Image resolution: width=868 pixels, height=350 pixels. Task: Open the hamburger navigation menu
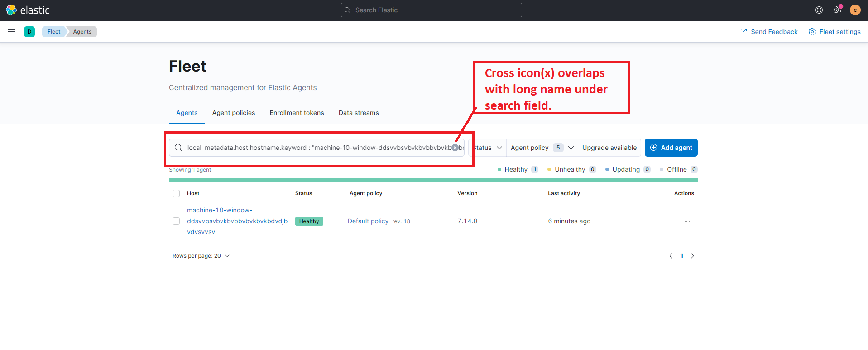click(11, 32)
